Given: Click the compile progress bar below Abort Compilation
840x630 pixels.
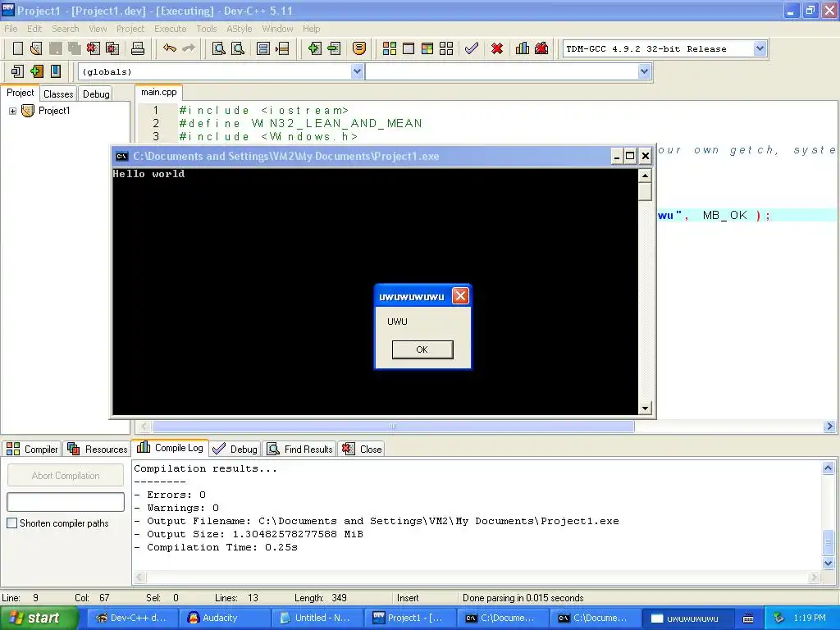Looking at the screenshot, I should tap(66, 502).
